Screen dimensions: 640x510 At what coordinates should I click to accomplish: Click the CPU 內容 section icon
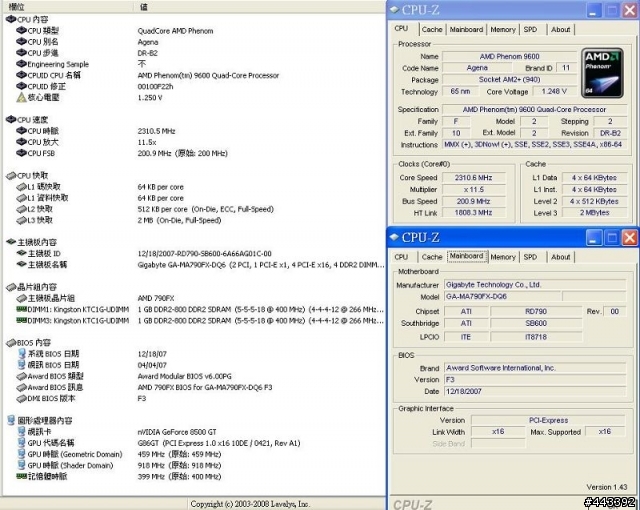pyautogui.click(x=11, y=19)
